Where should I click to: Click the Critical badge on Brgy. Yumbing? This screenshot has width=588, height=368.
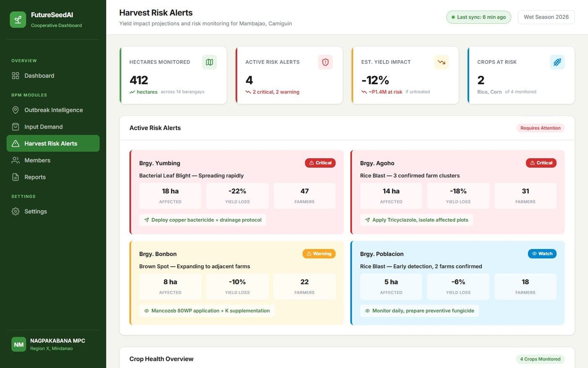click(x=320, y=163)
